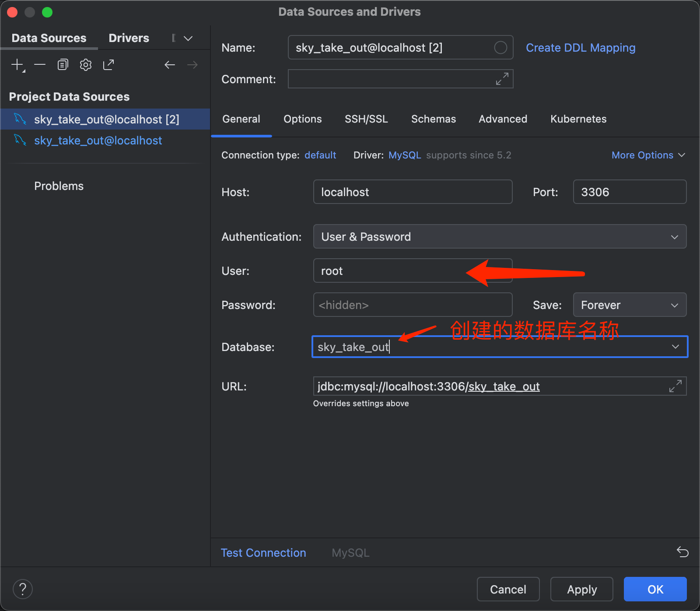The width and height of the screenshot is (700, 611).
Task: Open the hidden tabs chevron next to Drivers
Action: coord(188,39)
